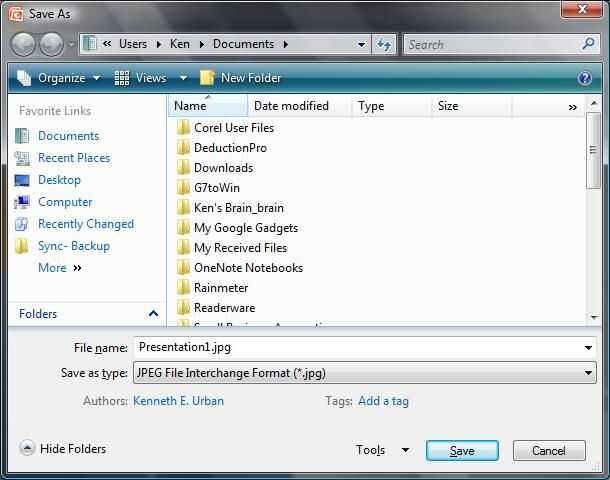Viewport: 610px width, 480px height.
Task: Open the Organize menu
Action: pos(58,78)
